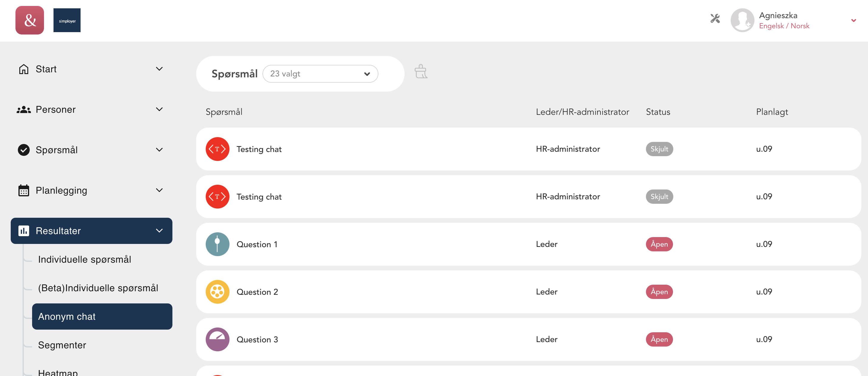Click the Personer people icon

[x=23, y=109]
